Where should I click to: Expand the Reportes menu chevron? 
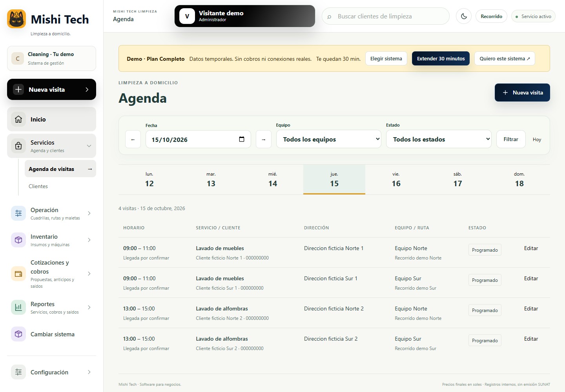[89, 307]
